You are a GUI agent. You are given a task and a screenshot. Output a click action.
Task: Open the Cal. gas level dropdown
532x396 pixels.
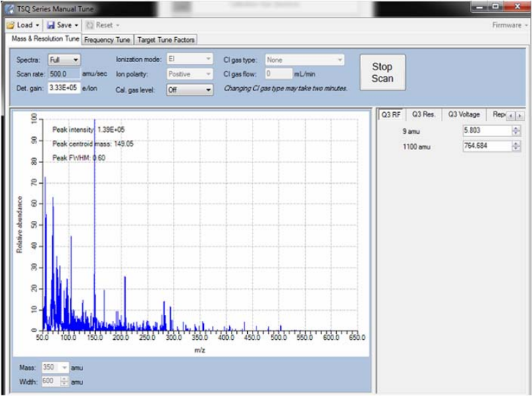click(190, 89)
